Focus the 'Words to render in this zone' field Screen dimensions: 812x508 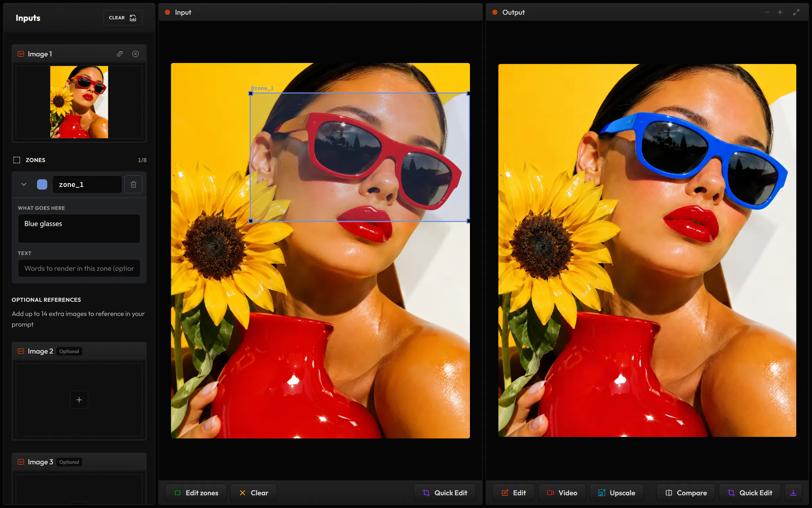coord(79,268)
